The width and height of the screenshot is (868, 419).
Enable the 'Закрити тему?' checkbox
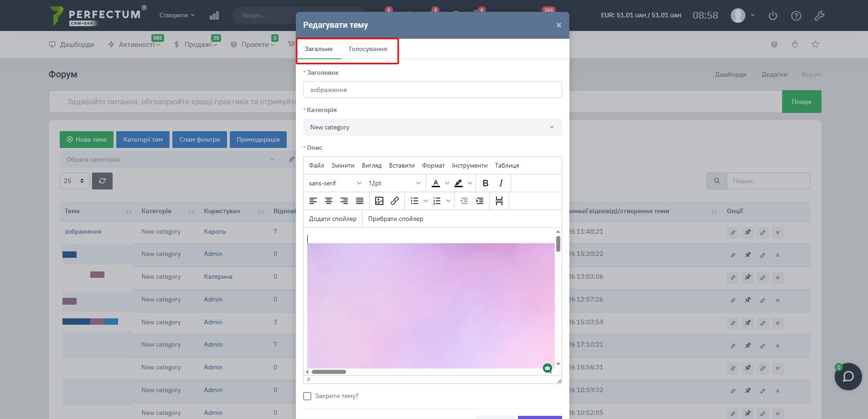click(x=307, y=396)
